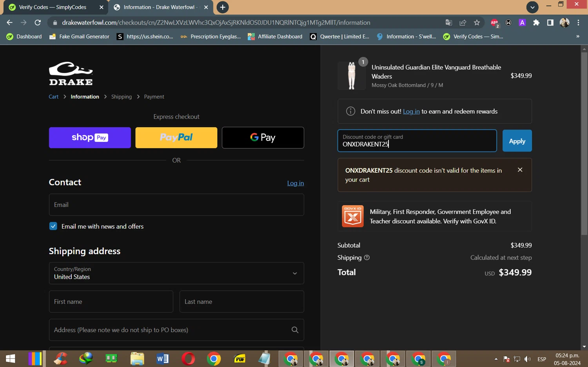Click the browser forward arrow
Screen dimensions: 588x367
click(24, 23)
